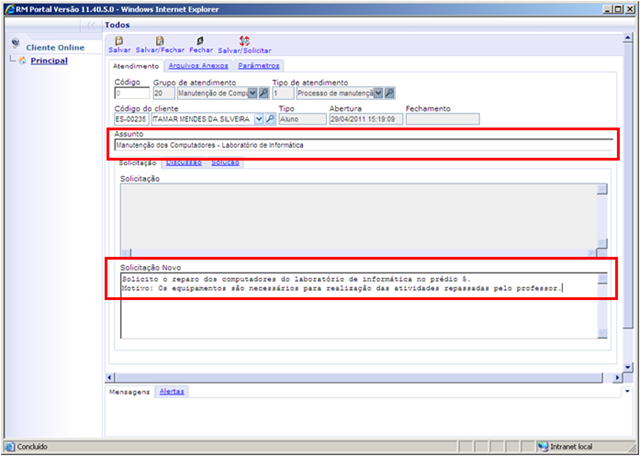Click main panel vertical scrollbar down arrow
The width and height of the screenshot is (640, 456).
click(x=628, y=367)
